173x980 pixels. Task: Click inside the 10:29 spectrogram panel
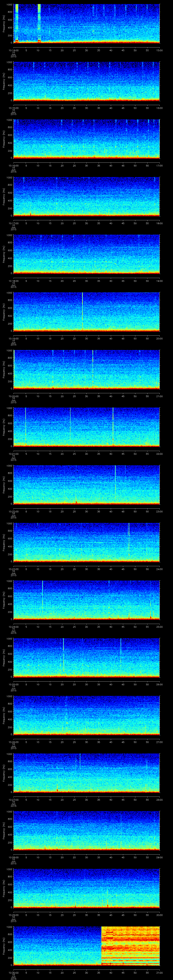click(x=87, y=888)
